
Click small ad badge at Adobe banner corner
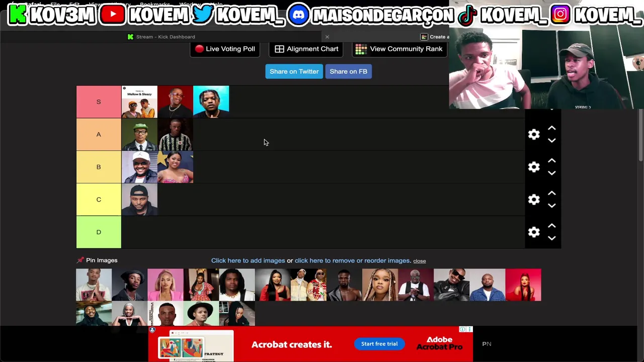click(x=152, y=330)
